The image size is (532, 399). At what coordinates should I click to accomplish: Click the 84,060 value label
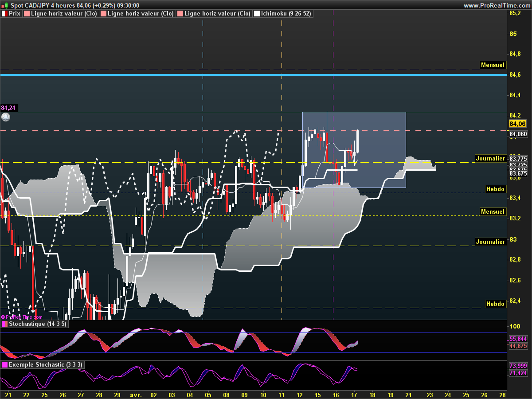coord(518,134)
